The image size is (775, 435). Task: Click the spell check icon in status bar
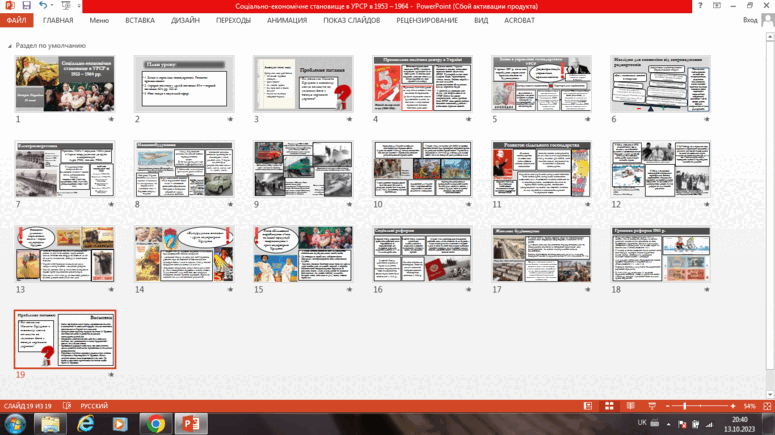point(67,406)
